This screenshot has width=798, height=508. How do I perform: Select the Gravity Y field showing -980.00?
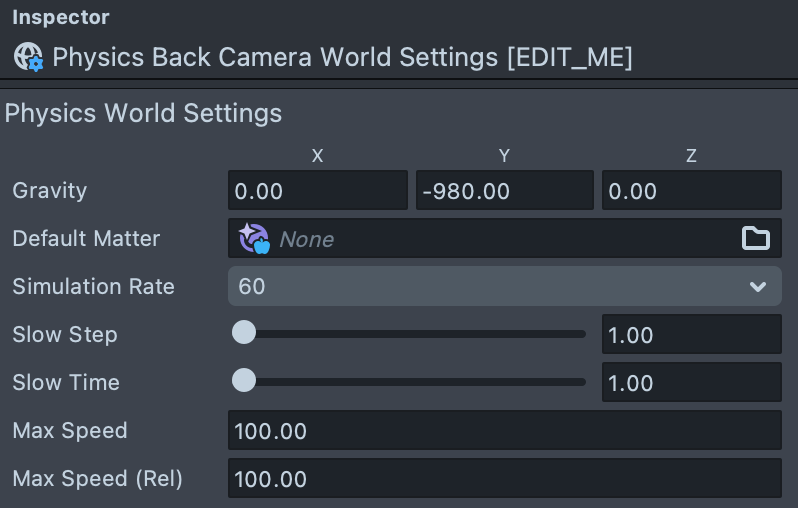(504, 191)
